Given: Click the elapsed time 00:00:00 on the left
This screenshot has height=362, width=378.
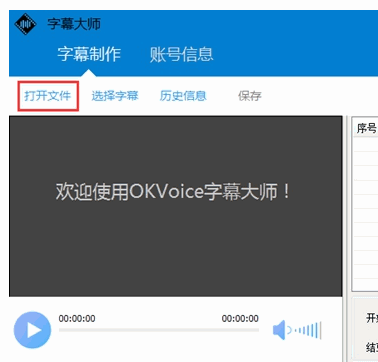Looking at the screenshot, I should tap(77, 318).
